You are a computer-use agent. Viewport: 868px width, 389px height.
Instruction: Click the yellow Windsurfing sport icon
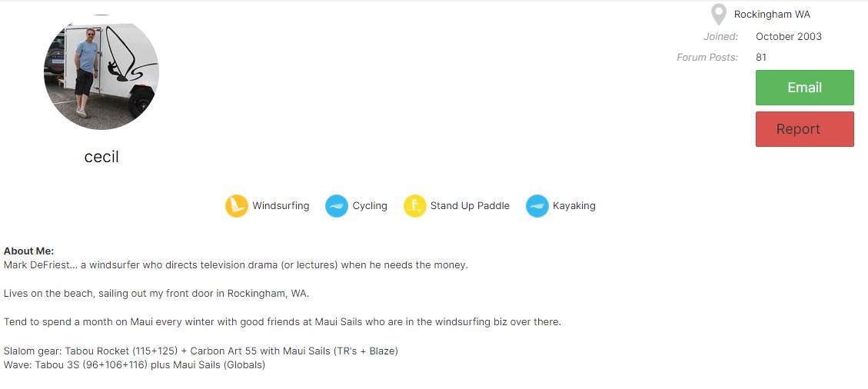coord(236,206)
